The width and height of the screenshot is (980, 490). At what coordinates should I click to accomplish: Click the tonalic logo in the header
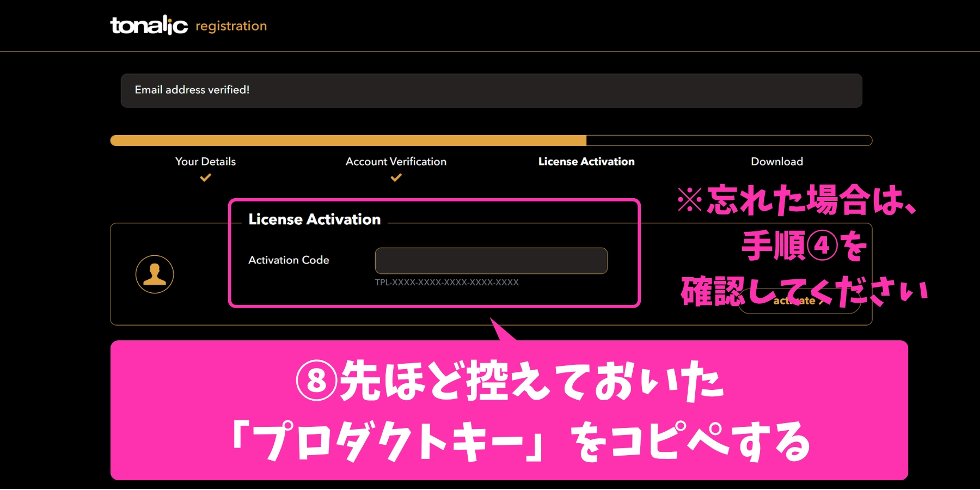pos(149,25)
